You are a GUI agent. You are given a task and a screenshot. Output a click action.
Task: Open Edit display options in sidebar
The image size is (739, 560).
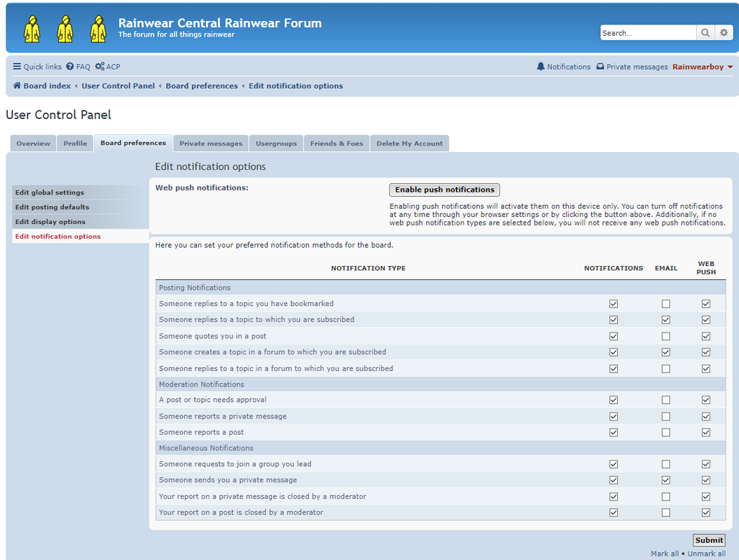(80, 221)
